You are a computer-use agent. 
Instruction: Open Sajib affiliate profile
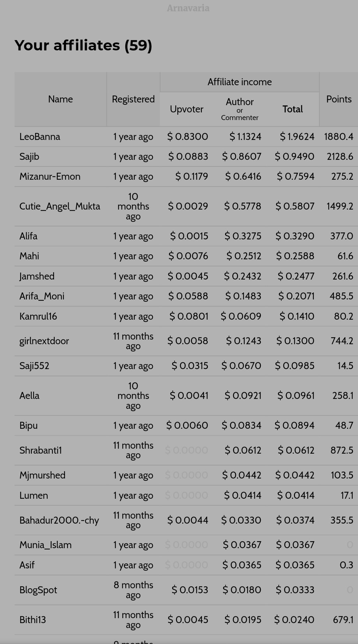pyautogui.click(x=29, y=157)
